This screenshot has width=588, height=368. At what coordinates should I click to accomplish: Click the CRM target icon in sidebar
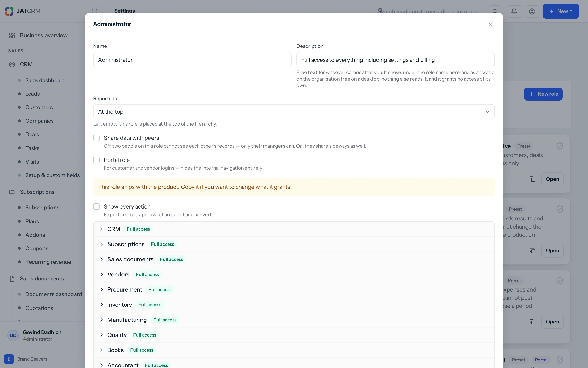(12, 64)
